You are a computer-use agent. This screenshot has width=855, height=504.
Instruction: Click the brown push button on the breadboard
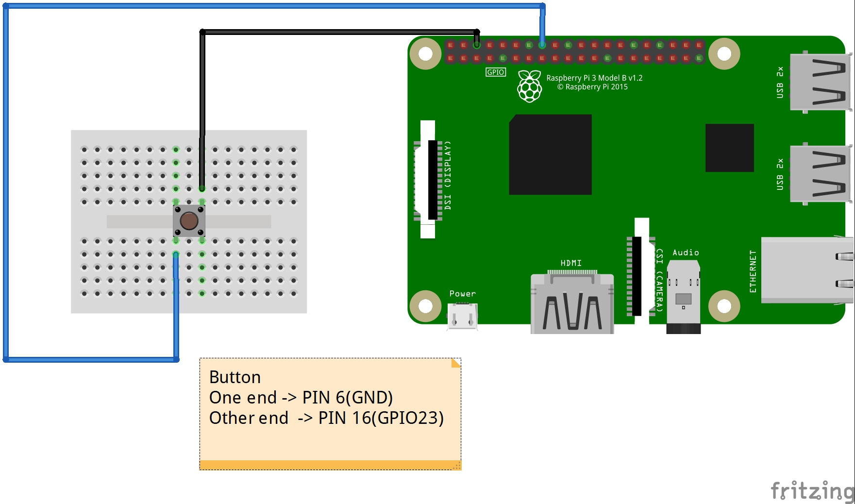coord(189,221)
